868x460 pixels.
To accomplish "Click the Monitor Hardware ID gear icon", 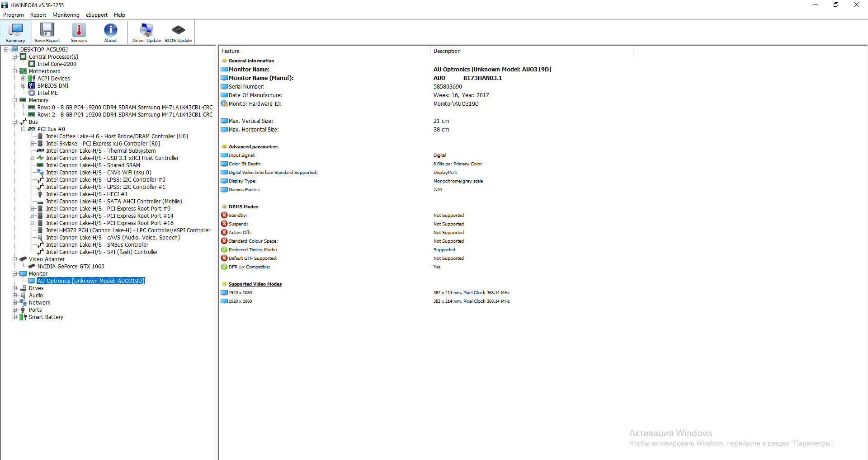I will pos(224,103).
